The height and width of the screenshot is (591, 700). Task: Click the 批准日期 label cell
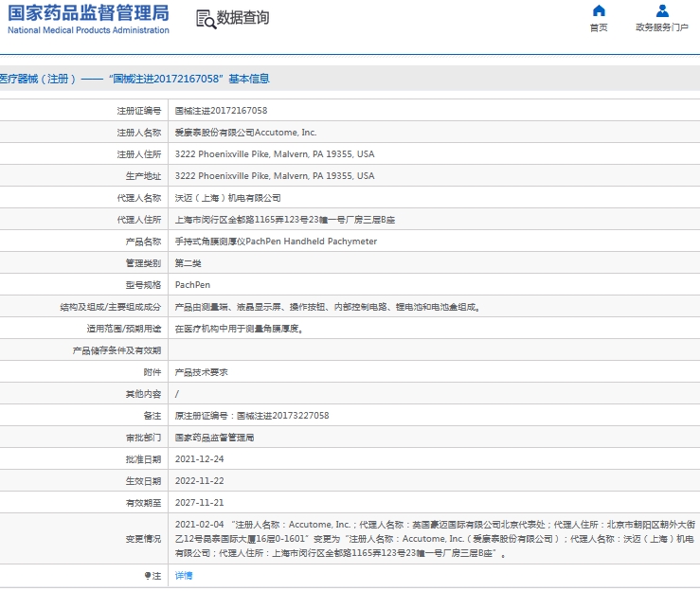[143, 459]
